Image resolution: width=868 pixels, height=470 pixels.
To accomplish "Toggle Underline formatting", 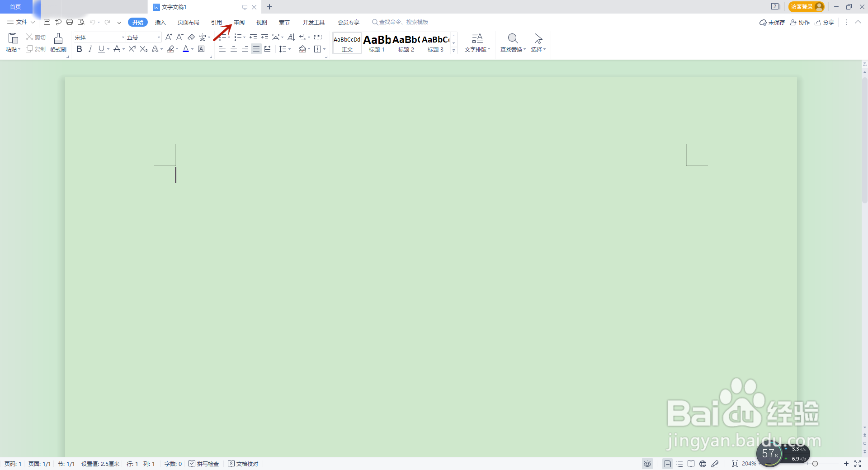I will click(x=101, y=49).
